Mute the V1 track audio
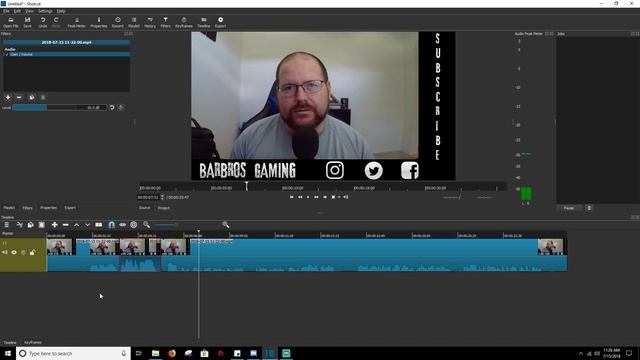Viewport: 640px width, 360px height. coord(5,253)
